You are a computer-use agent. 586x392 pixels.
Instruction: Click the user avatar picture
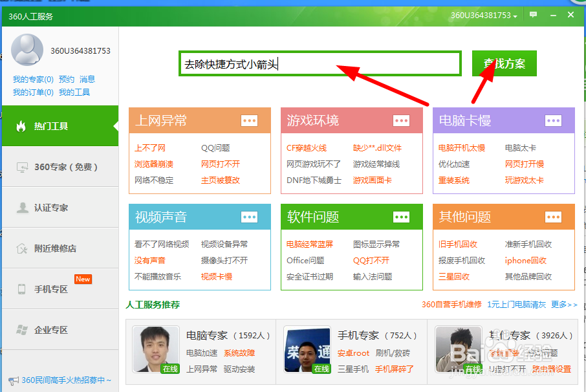tap(27, 50)
